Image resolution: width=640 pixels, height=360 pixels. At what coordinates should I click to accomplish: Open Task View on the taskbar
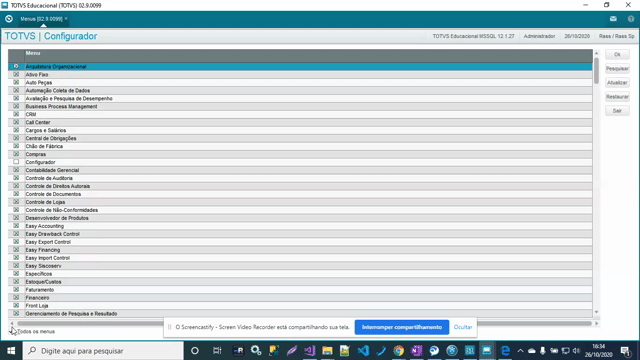pos(217,351)
